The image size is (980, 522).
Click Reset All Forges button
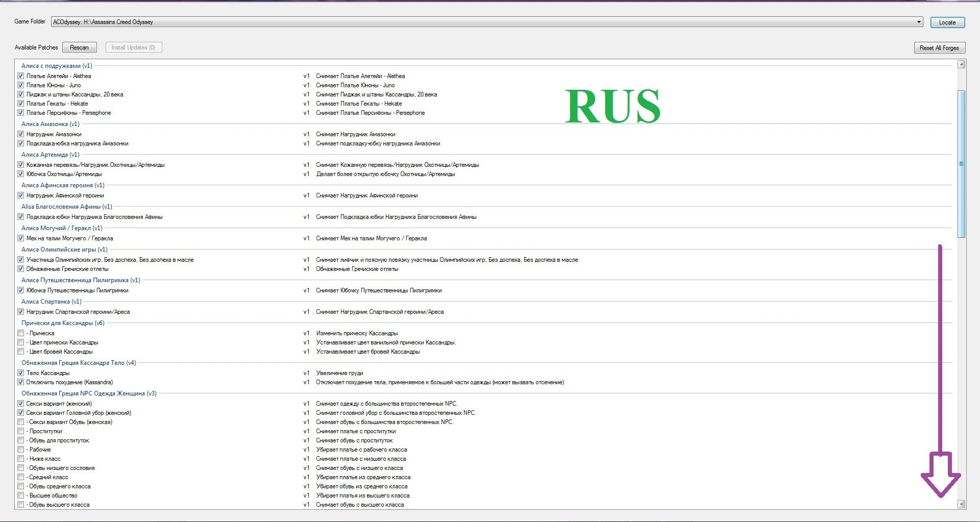(x=939, y=48)
